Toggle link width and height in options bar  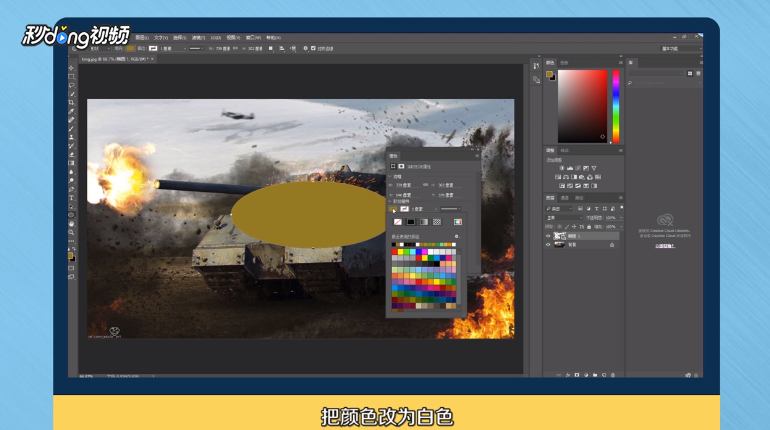235,49
